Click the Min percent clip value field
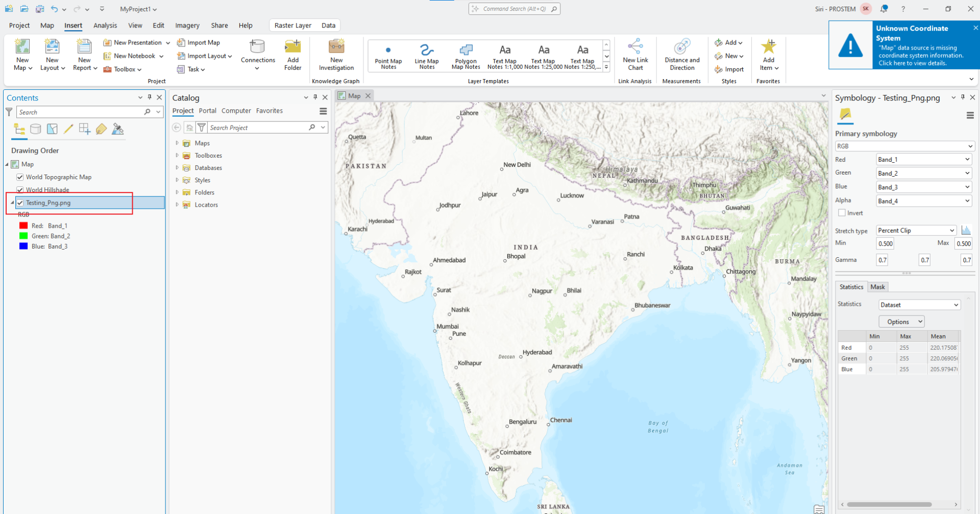 point(885,243)
